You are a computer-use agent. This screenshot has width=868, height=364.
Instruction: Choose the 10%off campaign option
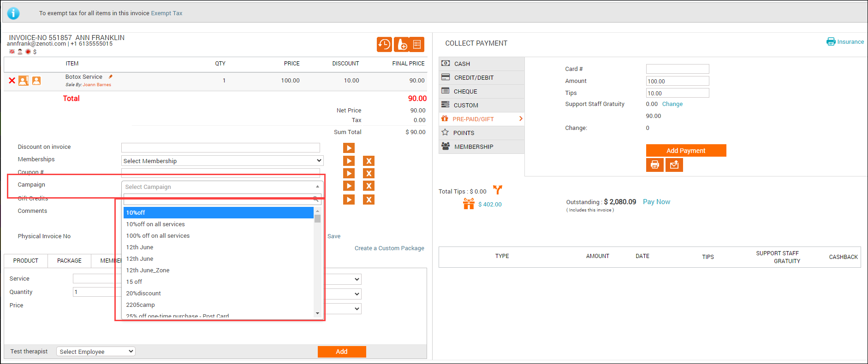click(219, 212)
